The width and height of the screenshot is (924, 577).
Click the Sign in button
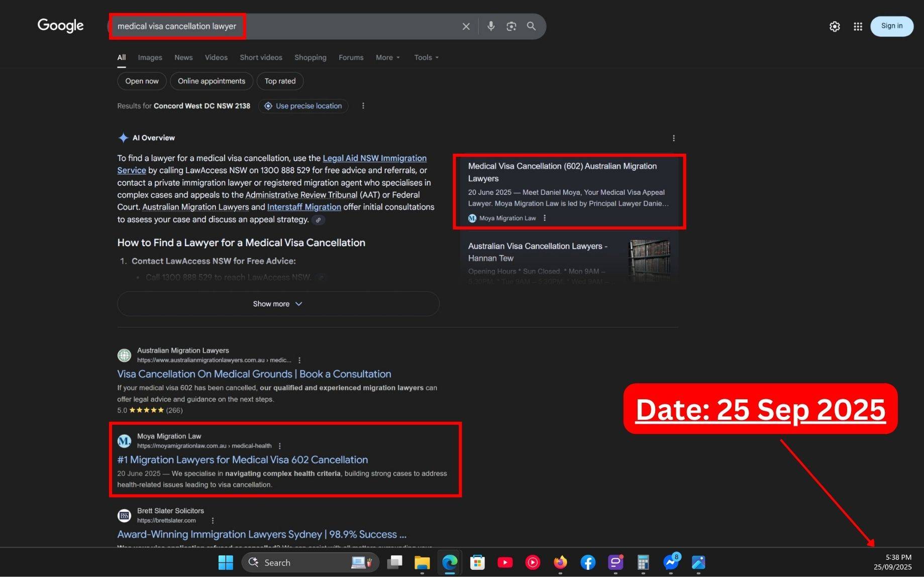(x=891, y=26)
